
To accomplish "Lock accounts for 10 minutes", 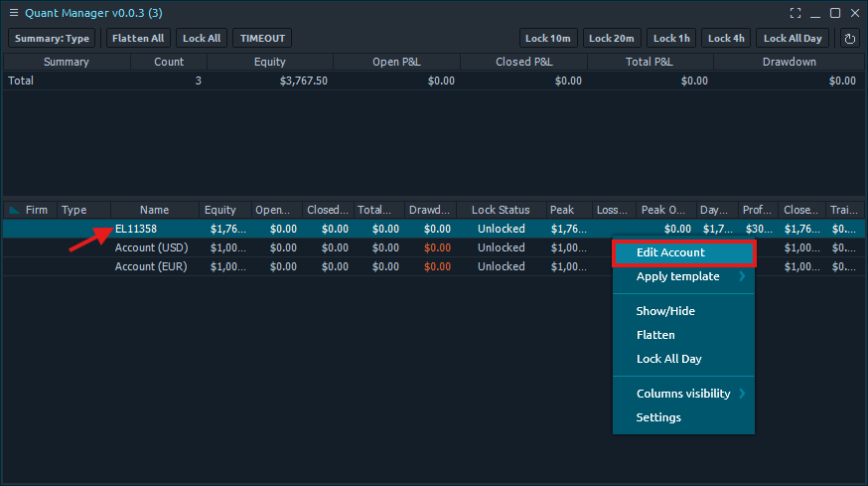I will (x=548, y=39).
